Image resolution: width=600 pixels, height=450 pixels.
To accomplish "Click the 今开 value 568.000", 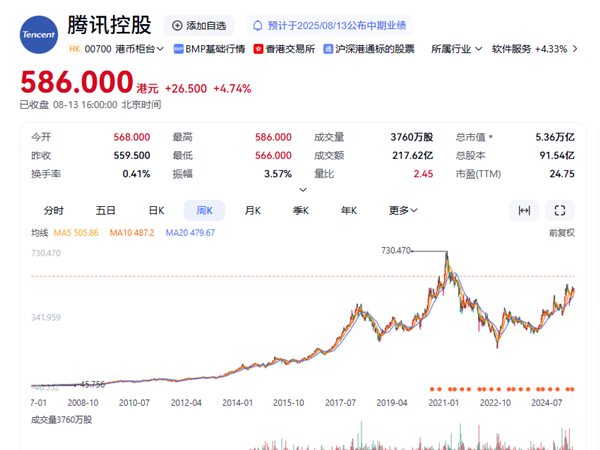I will pos(132,137).
